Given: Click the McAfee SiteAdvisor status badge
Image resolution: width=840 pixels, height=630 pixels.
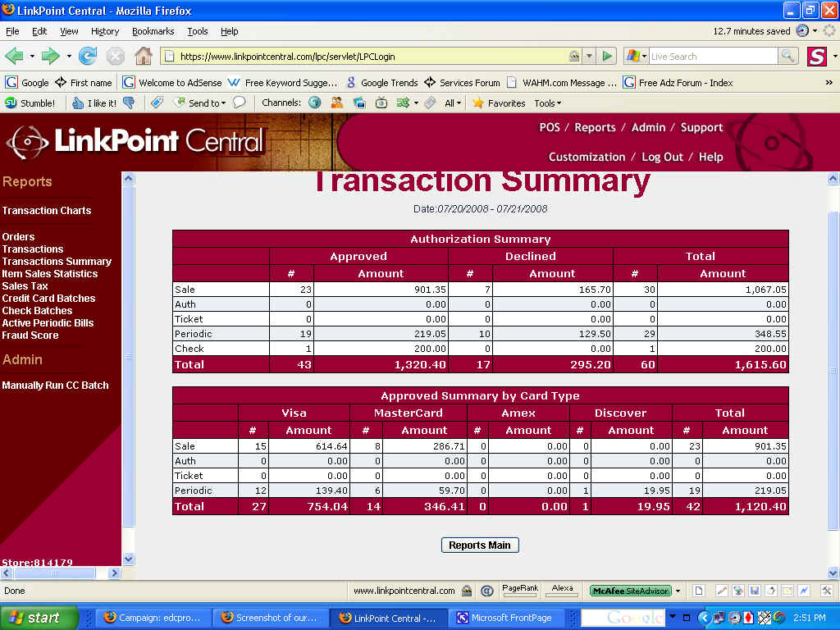Looking at the screenshot, I should (x=630, y=591).
